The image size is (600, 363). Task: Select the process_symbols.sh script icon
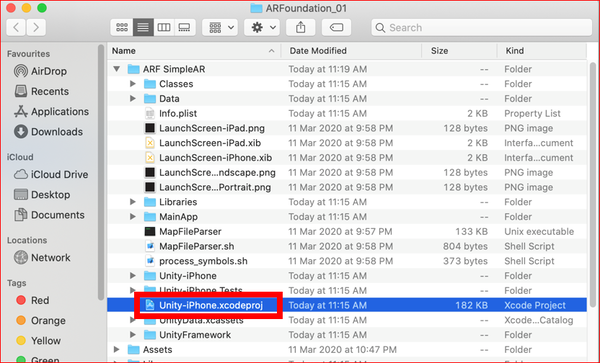coord(150,261)
